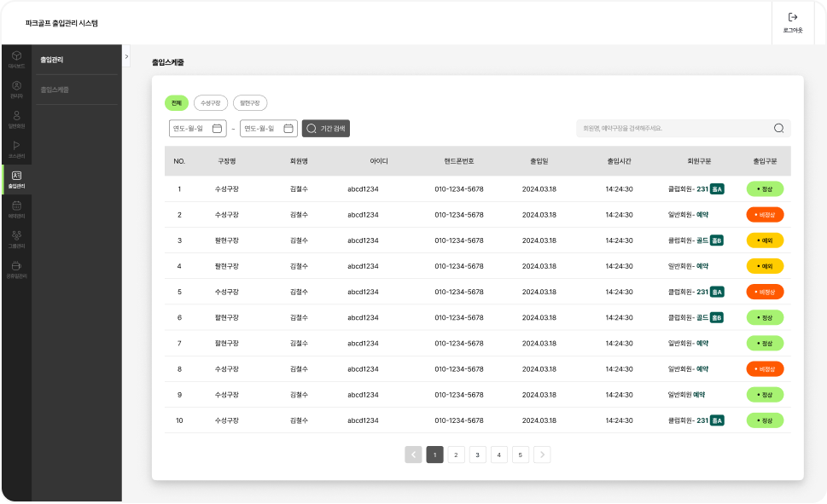Go to pagination page 3
This screenshot has width=827, height=504.
[x=477, y=455]
